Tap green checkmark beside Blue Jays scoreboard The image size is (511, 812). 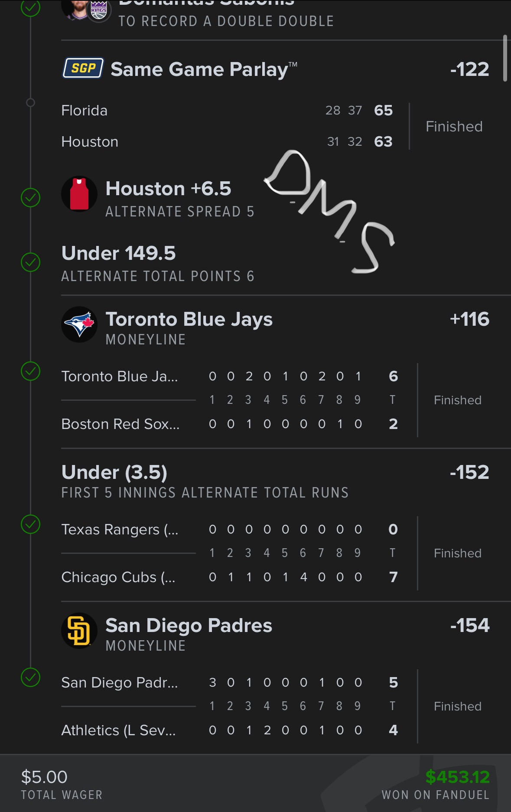tap(31, 371)
